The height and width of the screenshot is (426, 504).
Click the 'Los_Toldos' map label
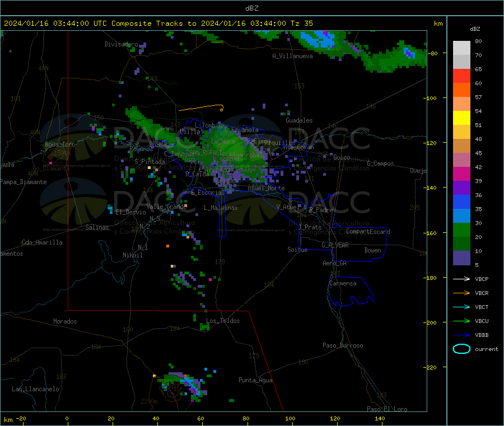tap(223, 321)
